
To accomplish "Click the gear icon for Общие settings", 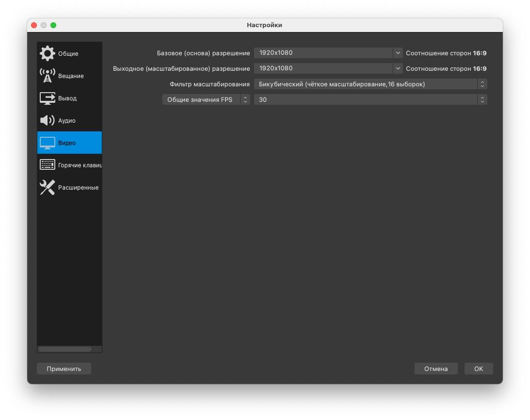I will [48, 53].
